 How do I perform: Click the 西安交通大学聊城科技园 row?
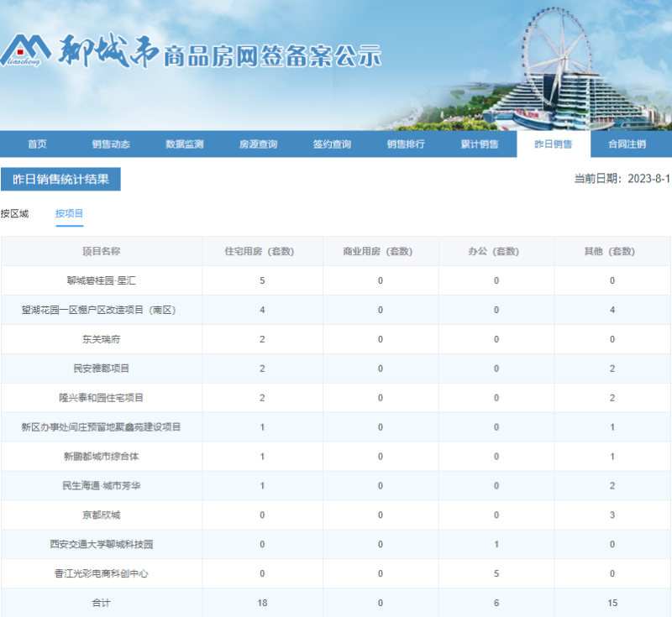point(101,544)
